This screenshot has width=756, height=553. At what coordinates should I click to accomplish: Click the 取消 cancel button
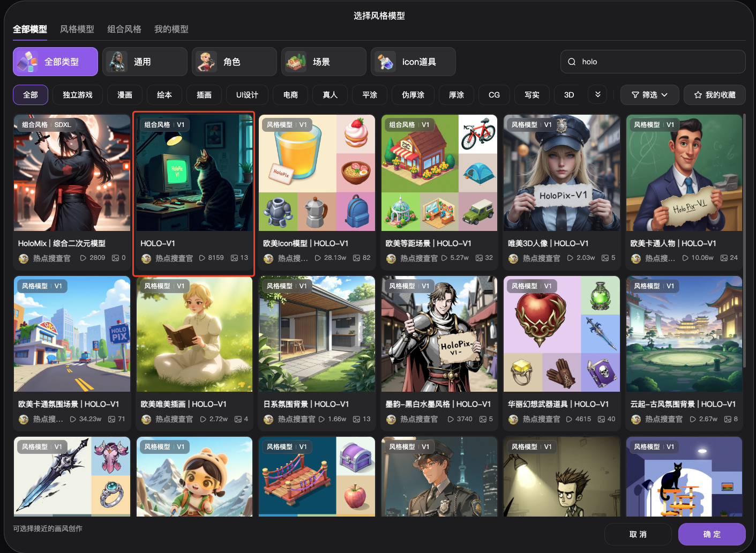pos(638,534)
